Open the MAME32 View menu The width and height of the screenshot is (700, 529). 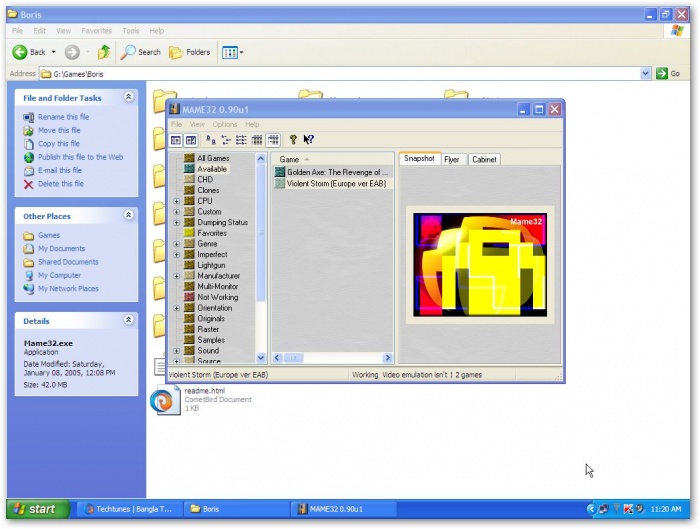(197, 124)
